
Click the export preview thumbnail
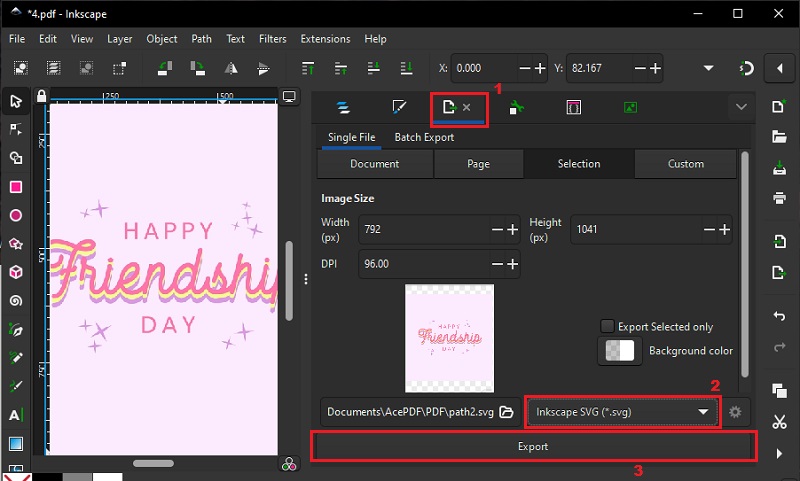[x=449, y=338]
